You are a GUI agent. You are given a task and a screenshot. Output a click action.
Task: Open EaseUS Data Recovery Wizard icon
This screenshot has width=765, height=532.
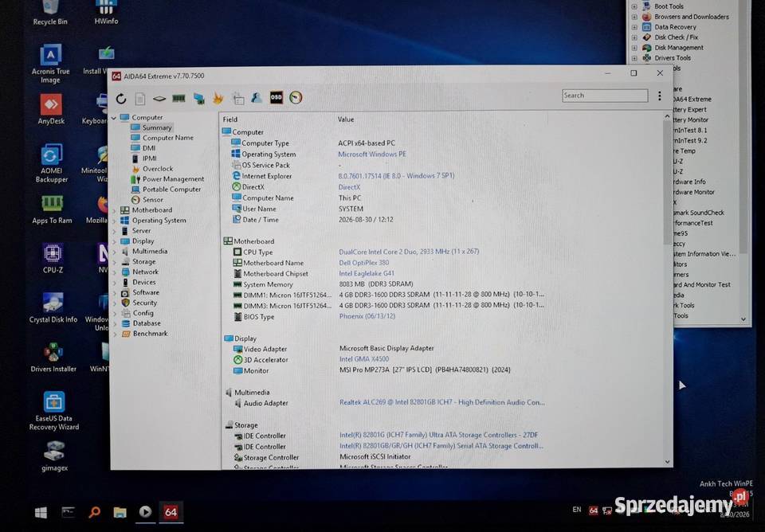[x=53, y=411]
